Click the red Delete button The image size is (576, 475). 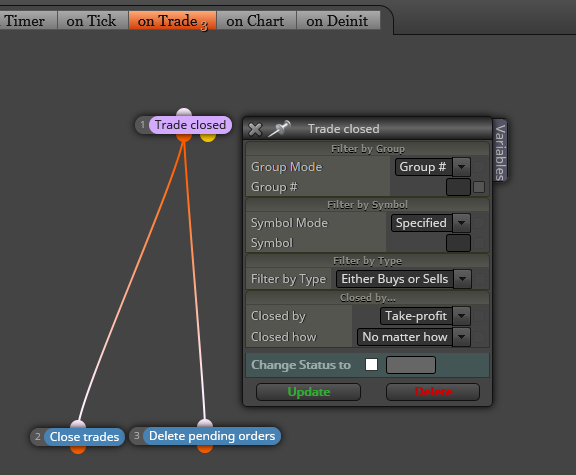[x=433, y=392]
